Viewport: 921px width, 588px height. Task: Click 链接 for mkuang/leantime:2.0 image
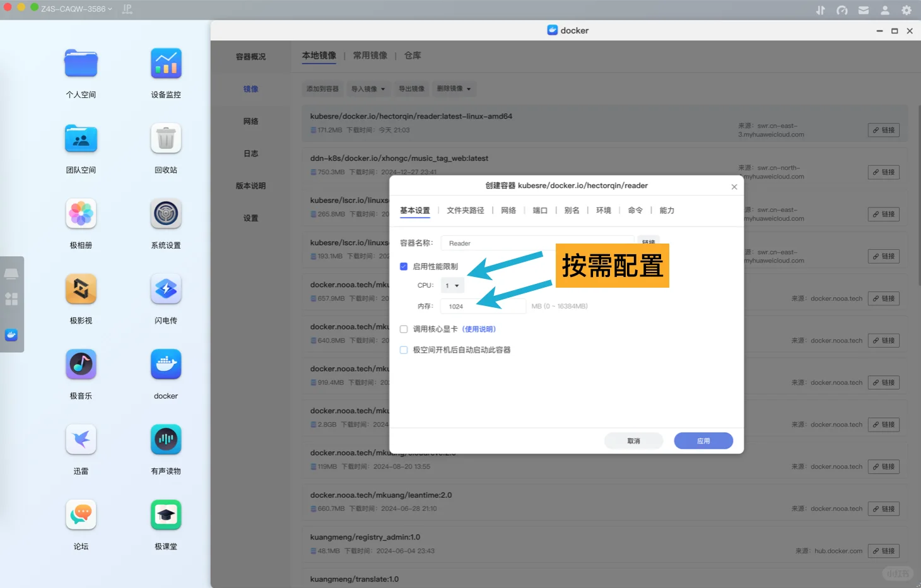[884, 509]
